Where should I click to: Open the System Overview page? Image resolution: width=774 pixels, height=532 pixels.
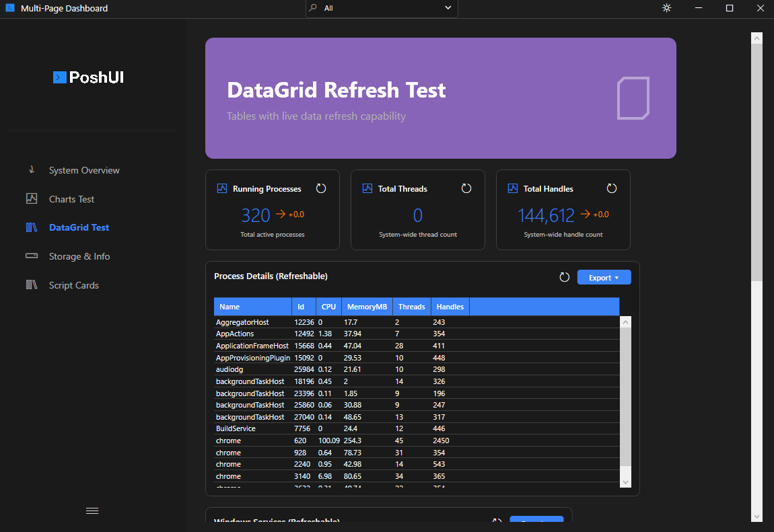pyautogui.click(x=84, y=170)
